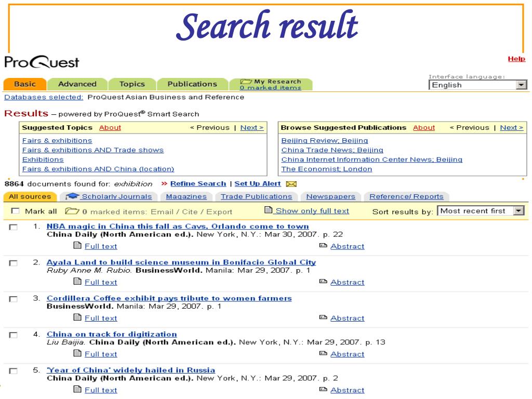Open Beijing Review; Beijing publication
532x399 pixels.
pos(325,140)
